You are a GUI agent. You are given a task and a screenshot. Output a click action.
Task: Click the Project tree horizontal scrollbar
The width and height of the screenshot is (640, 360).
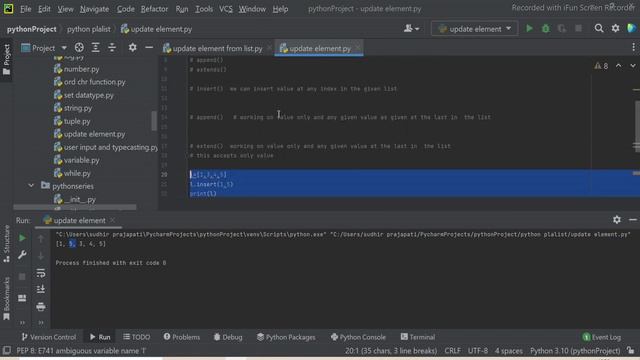75,207
